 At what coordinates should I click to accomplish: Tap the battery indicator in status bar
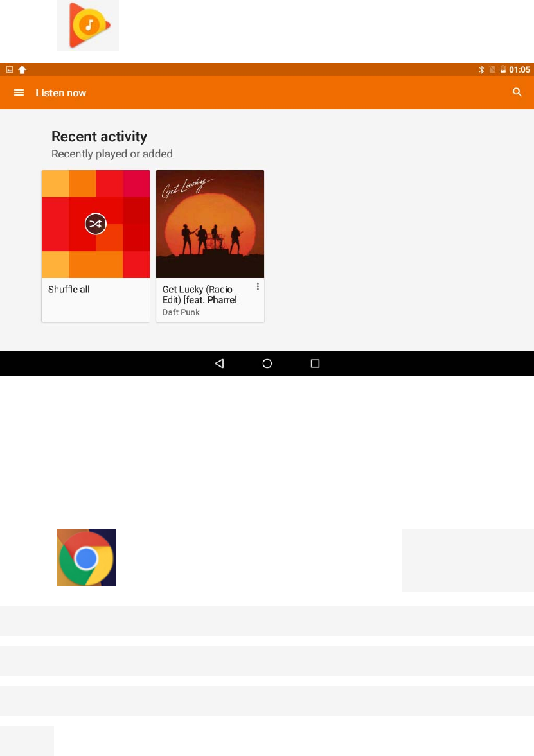(503, 69)
